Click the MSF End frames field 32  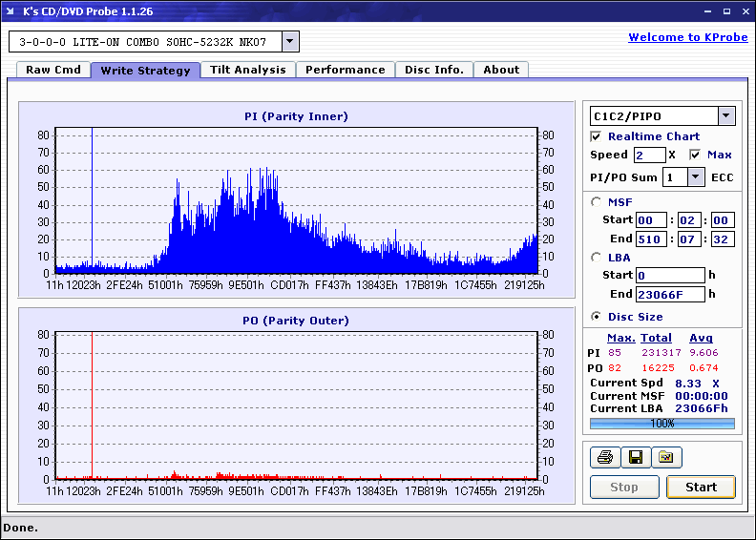(723, 239)
